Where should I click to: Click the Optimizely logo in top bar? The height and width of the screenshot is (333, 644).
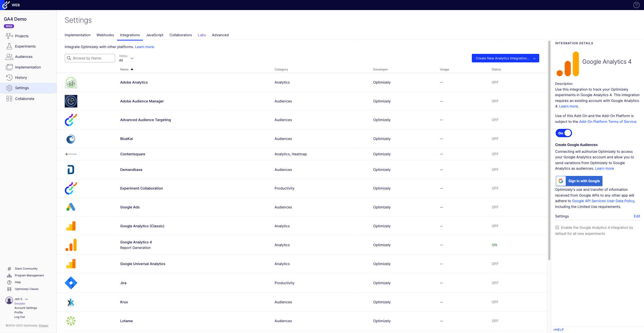[6, 5]
